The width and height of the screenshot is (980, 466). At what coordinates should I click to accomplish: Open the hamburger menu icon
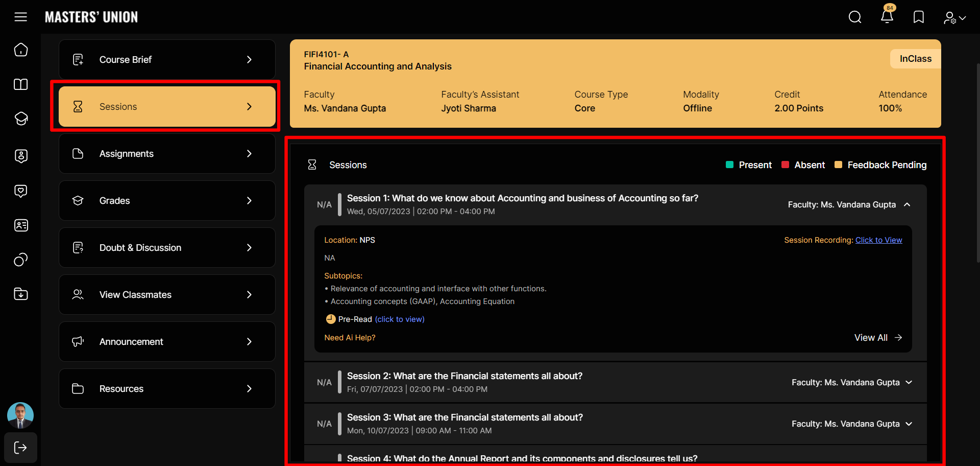click(20, 17)
